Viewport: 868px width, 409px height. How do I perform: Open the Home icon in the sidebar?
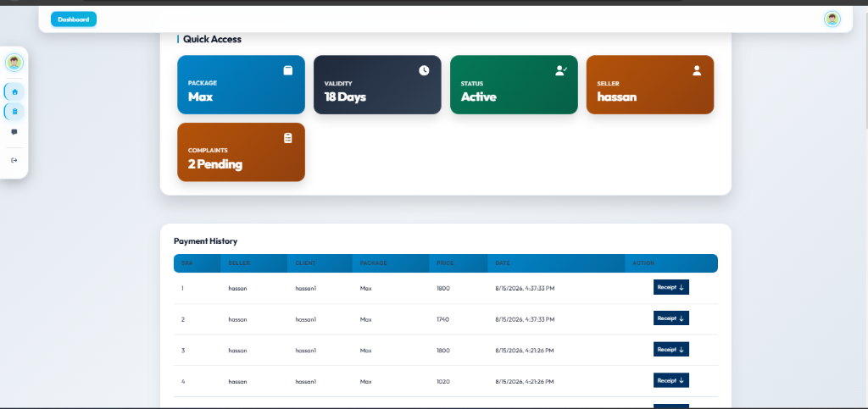pos(14,91)
